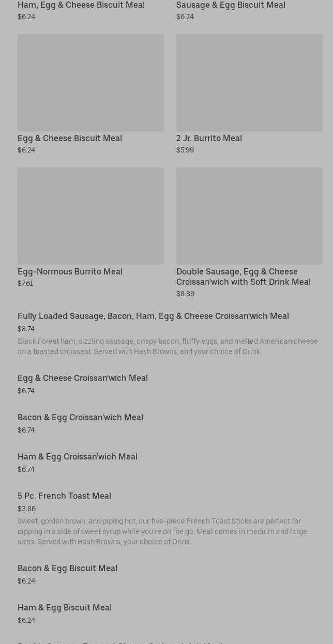
Task: Choose the Bacon & Egg Biscuit Meal item
Action: [x=67, y=568]
